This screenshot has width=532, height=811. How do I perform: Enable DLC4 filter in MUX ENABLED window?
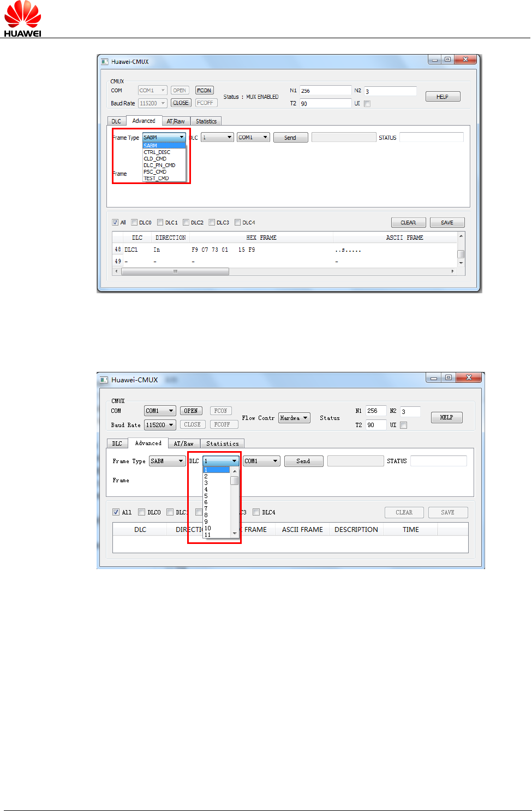tap(238, 222)
